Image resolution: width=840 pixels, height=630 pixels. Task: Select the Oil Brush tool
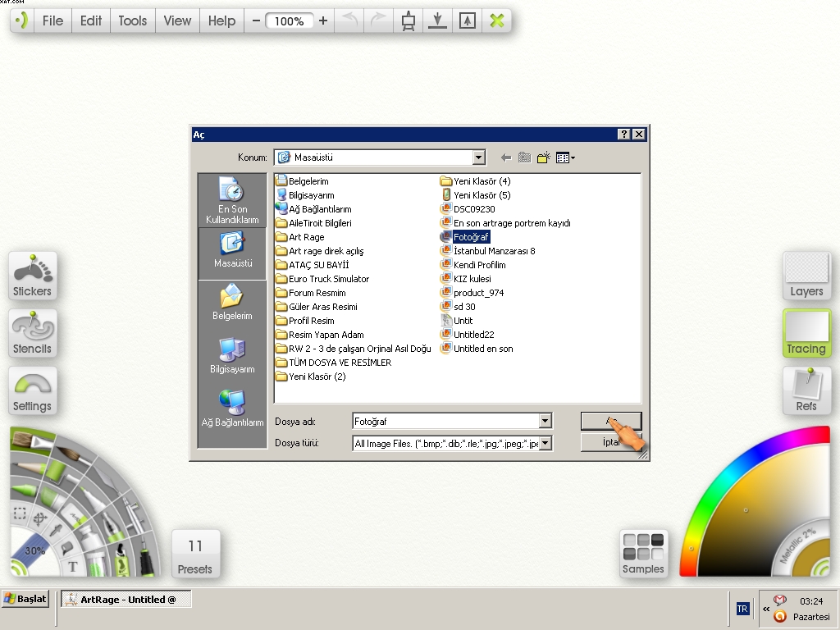coord(31,442)
